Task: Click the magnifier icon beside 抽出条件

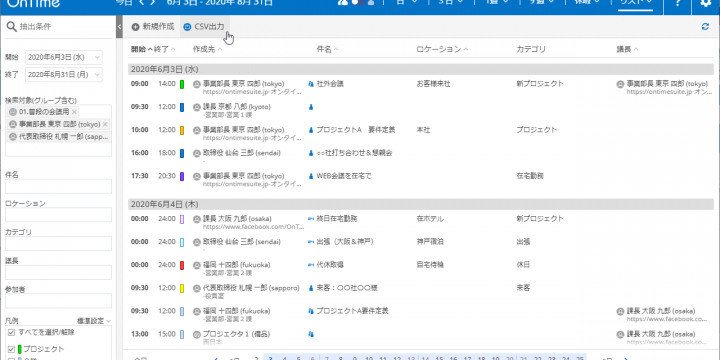Action: coord(11,27)
